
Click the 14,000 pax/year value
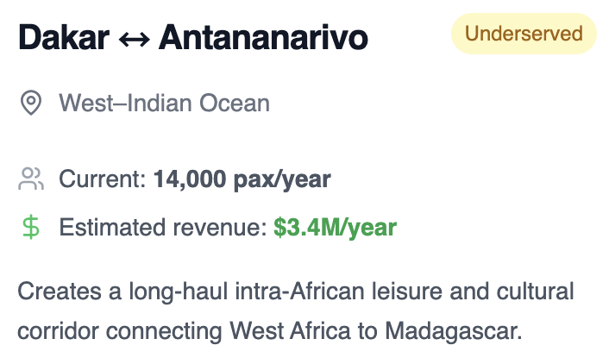pos(242,179)
